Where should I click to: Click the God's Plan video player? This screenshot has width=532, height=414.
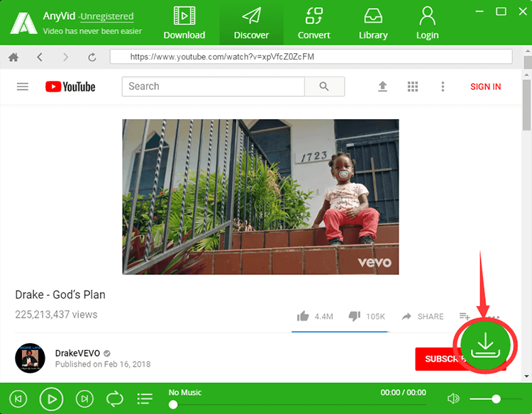260,196
